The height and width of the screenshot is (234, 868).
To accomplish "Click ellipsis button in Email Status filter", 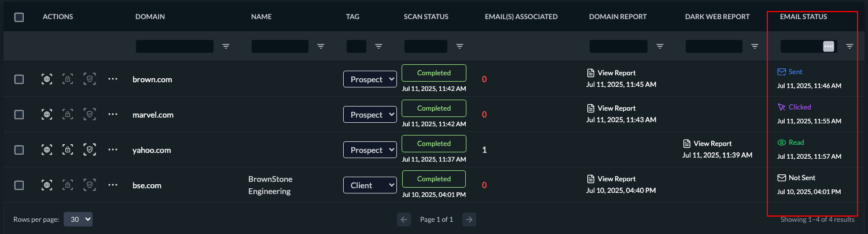I will pos(828,46).
